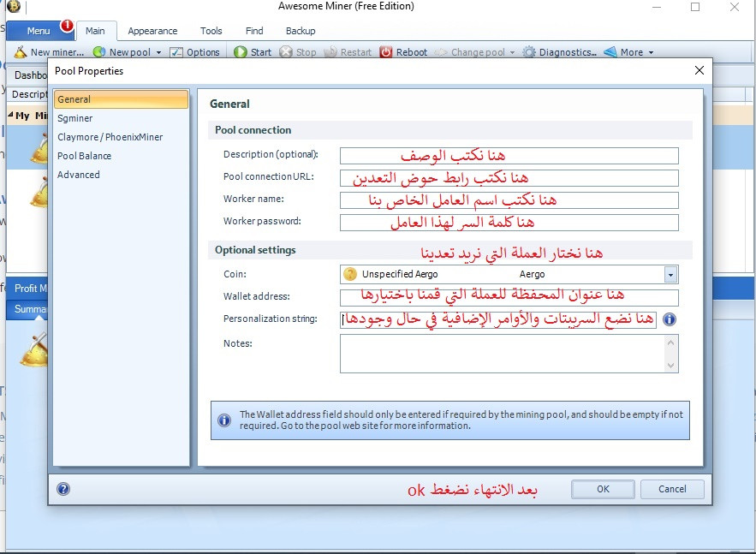Click the Options checklist icon
756x554 pixels.
176,52
